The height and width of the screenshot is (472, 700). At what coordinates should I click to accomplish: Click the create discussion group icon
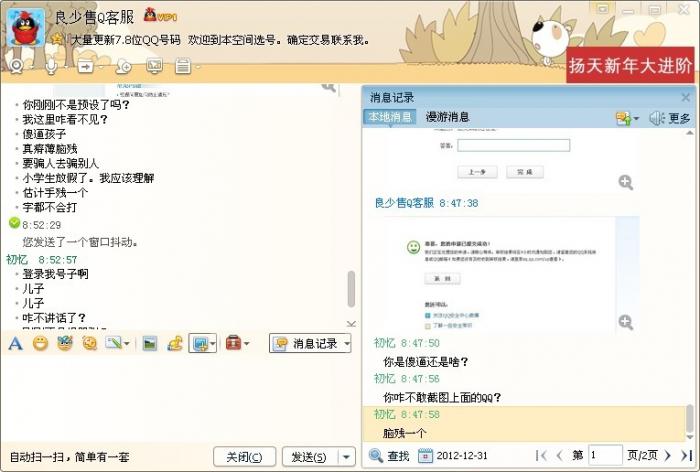123,67
